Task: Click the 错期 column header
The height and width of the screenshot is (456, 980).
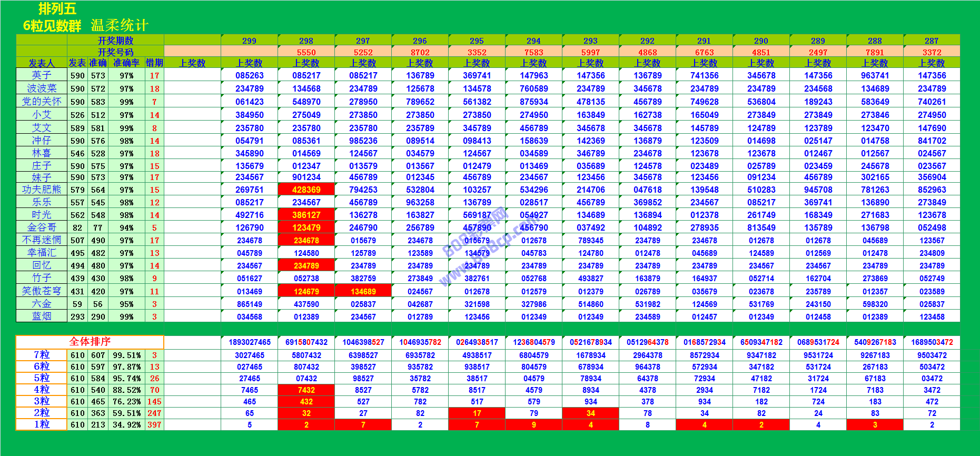Action: [x=154, y=63]
